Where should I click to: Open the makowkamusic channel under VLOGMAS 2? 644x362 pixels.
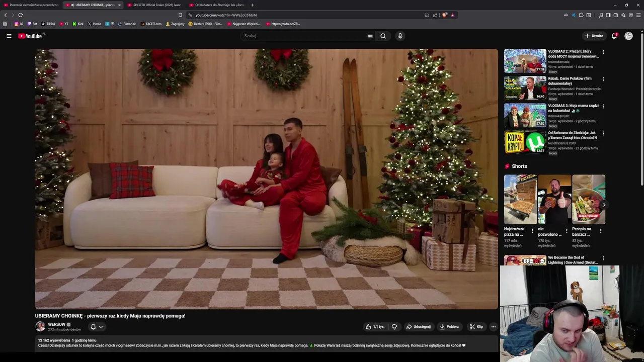tap(559, 62)
